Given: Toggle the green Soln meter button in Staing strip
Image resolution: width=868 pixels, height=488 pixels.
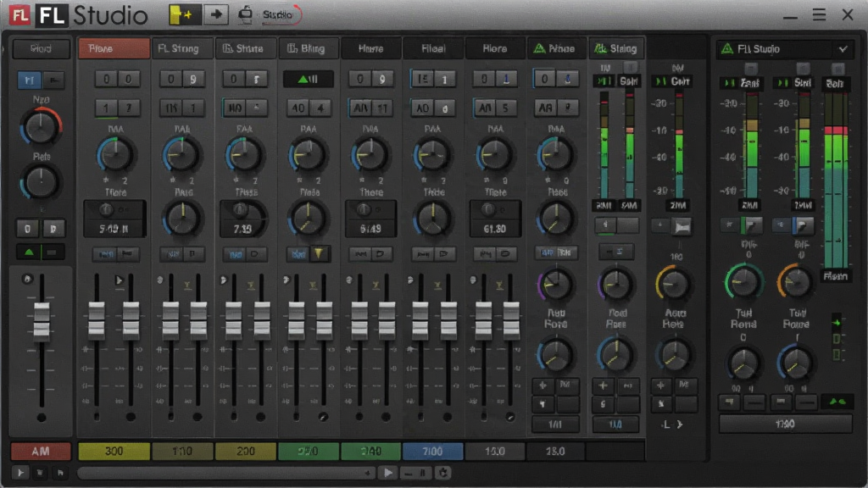Looking at the screenshot, I should (x=603, y=81).
